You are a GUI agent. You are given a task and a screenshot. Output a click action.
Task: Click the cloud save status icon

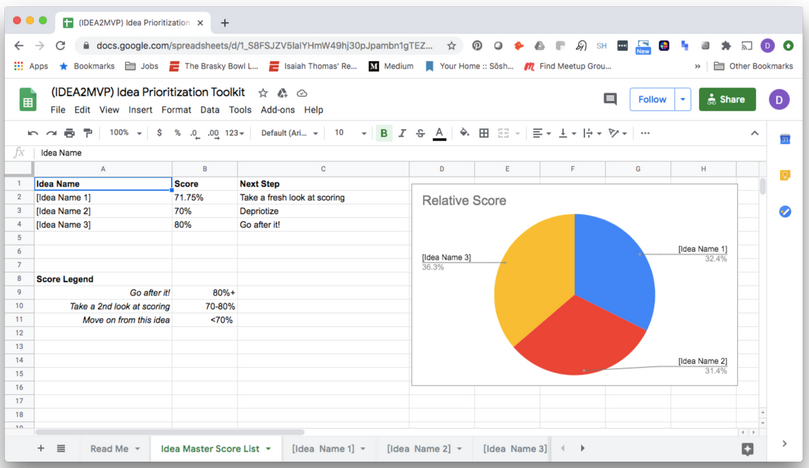tap(302, 93)
